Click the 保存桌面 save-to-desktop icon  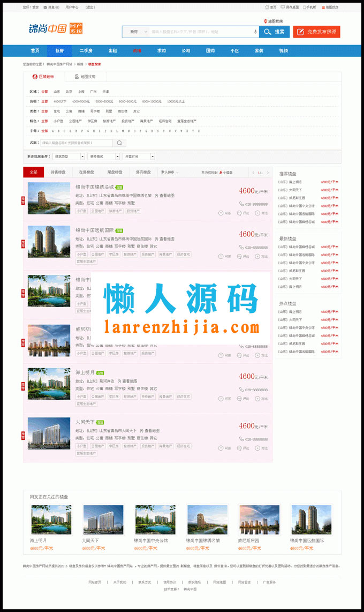(x=283, y=7)
